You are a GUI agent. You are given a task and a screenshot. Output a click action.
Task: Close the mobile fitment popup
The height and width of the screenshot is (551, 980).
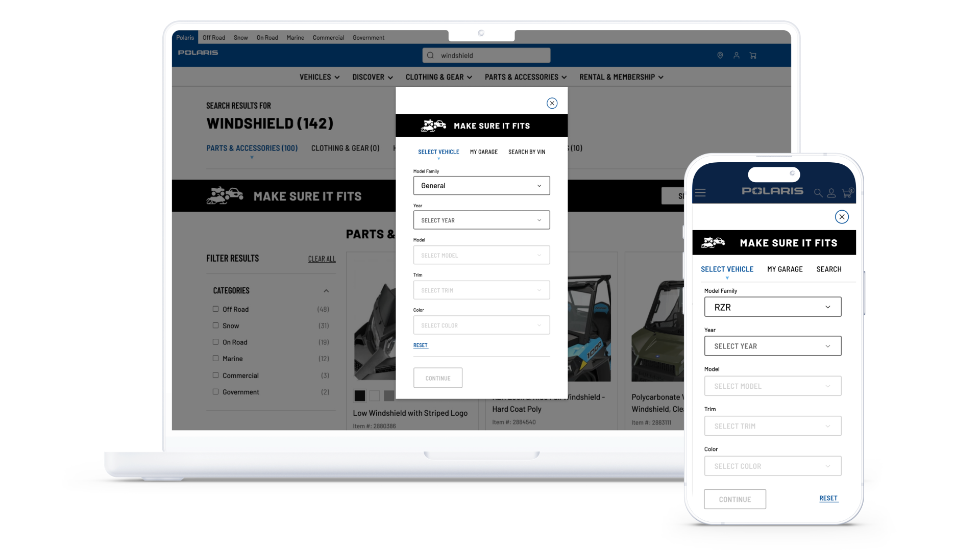point(842,217)
